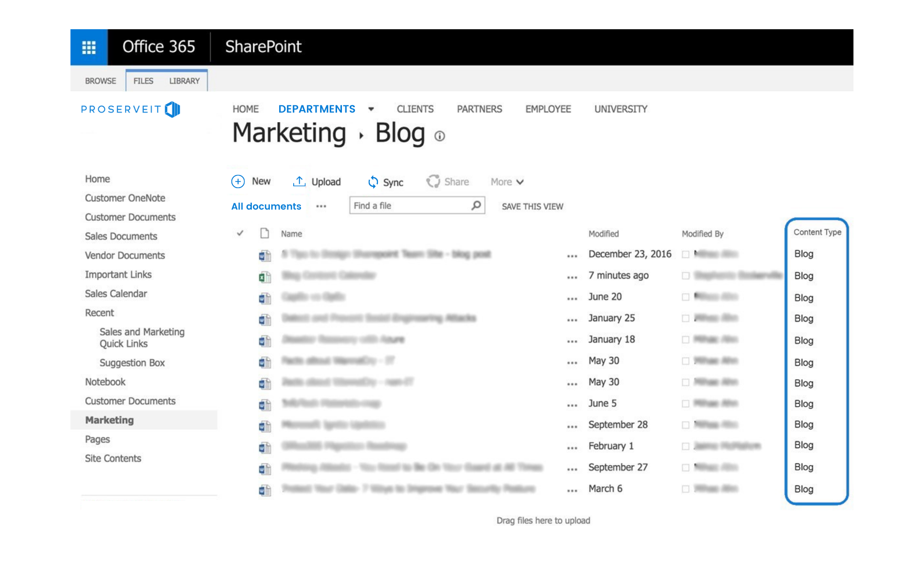The image size is (924, 563).
Task: Open the info tooltip next to Blog title
Action: coord(439,136)
